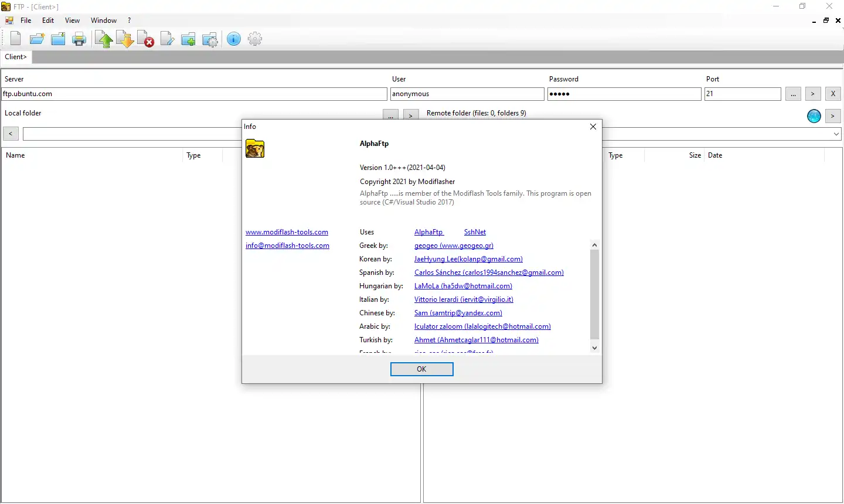Image resolution: width=844 pixels, height=504 pixels.
Task: Click the blank new document toolbar icon
Action: (16, 39)
